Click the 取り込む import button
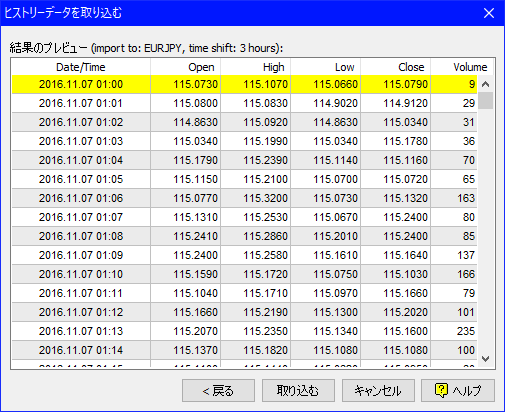The image size is (505, 412). [x=298, y=390]
